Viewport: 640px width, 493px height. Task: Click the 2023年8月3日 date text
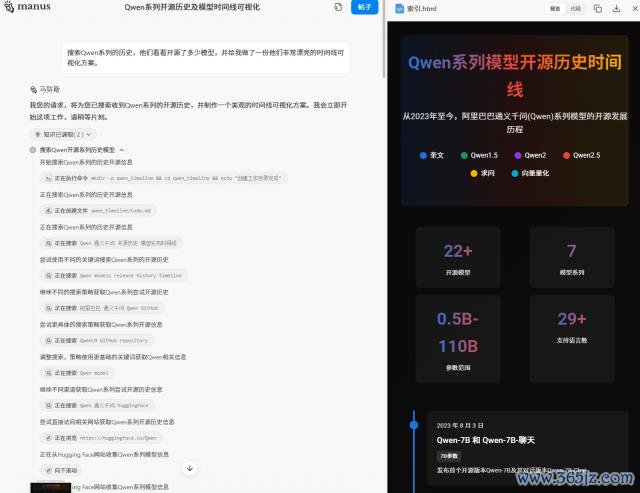point(460,425)
